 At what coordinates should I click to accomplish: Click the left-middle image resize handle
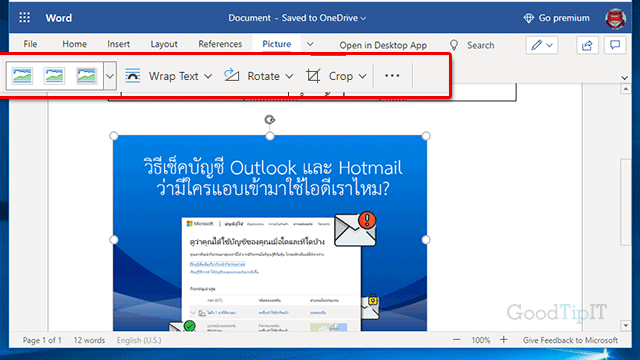coord(114,240)
